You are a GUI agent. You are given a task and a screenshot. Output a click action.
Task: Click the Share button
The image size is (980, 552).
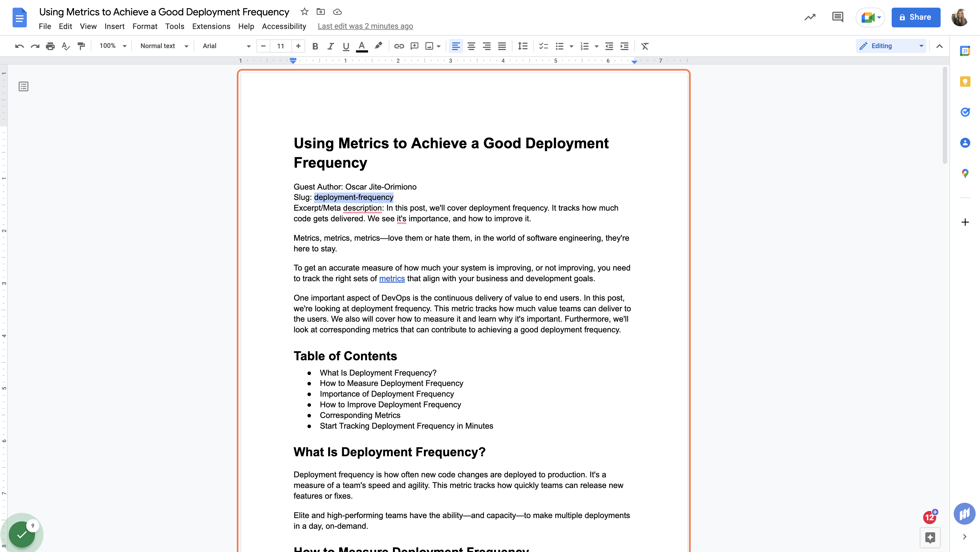click(x=916, y=17)
